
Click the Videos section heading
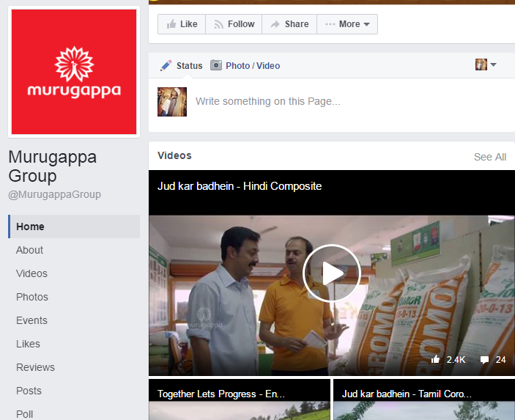click(x=174, y=156)
